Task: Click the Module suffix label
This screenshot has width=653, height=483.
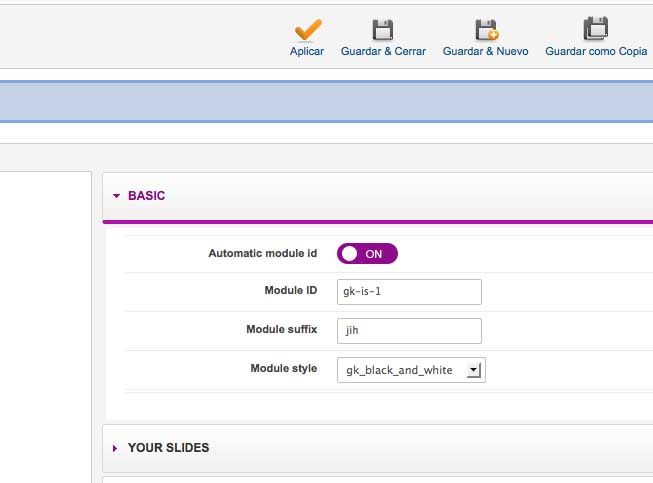Action: pos(282,329)
